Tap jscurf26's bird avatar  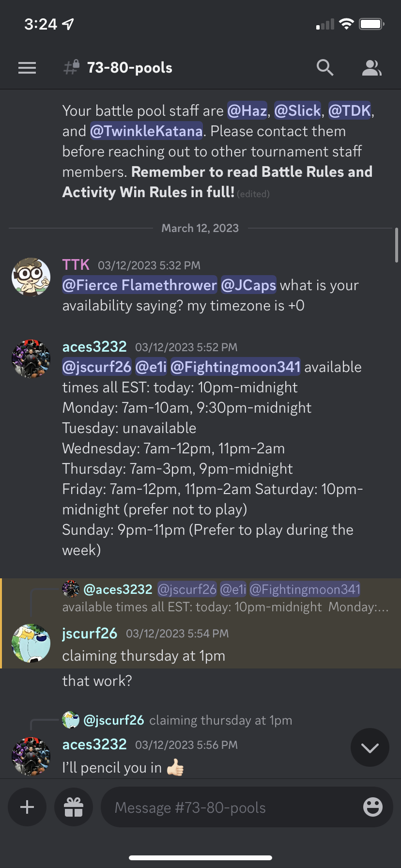[x=31, y=643]
